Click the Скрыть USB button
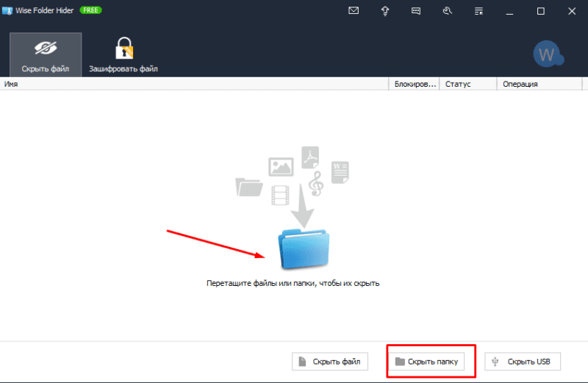Viewport: 588px width, 383px height. coord(523,361)
